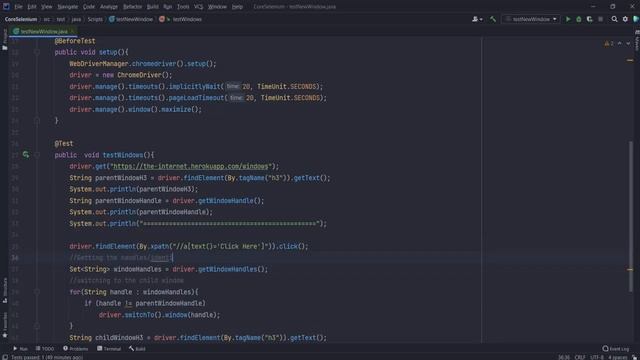Click the 4 spaces indent indicator

point(618,357)
